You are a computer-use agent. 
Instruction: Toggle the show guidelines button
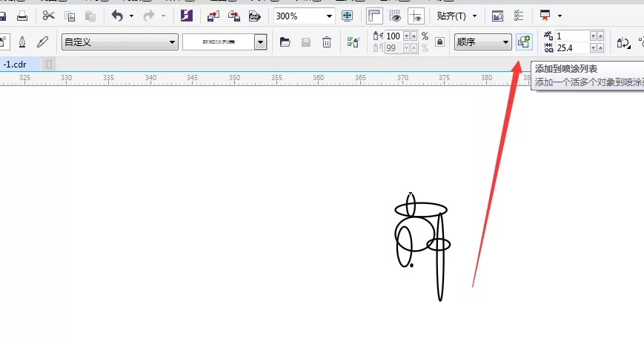(416, 16)
